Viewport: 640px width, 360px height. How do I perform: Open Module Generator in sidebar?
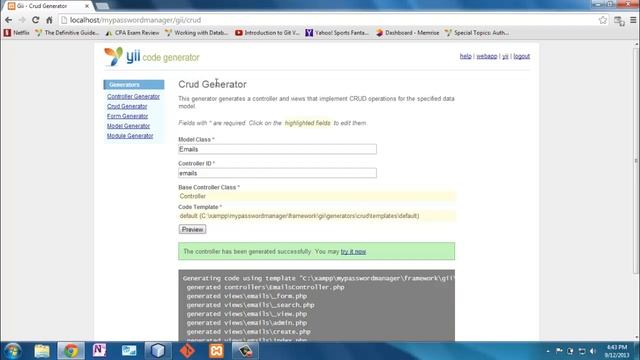coord(130,136)
